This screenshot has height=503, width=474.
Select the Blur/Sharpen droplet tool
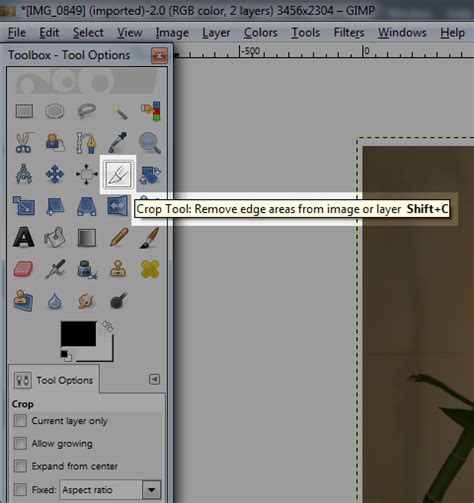[55, 301]
